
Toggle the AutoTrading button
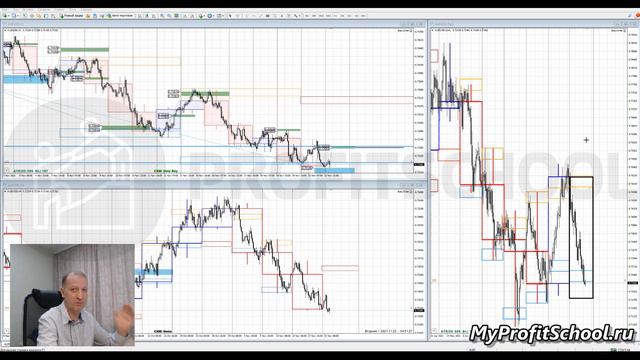pos(120,16)
